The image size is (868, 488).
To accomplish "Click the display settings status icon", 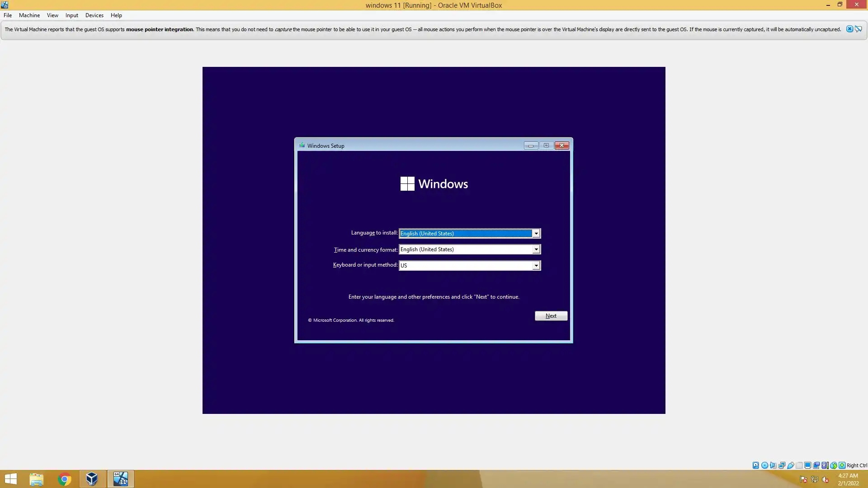I will 807,465.
